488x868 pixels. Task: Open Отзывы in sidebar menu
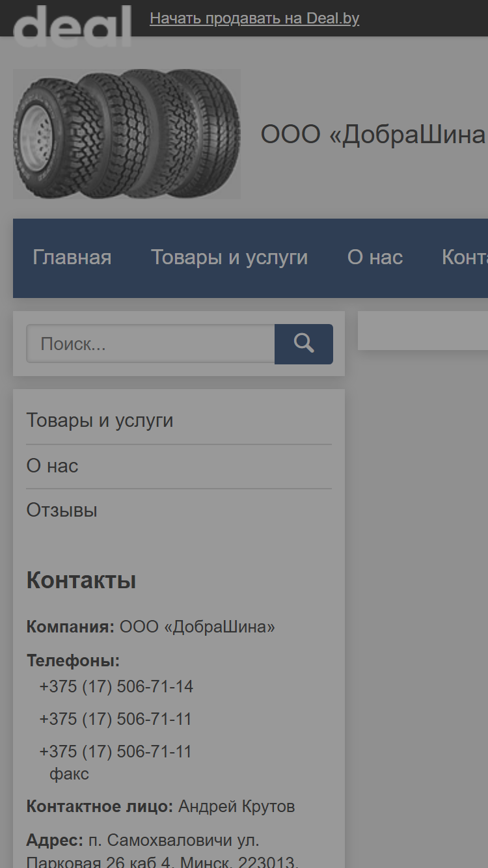tap(62, 510)
